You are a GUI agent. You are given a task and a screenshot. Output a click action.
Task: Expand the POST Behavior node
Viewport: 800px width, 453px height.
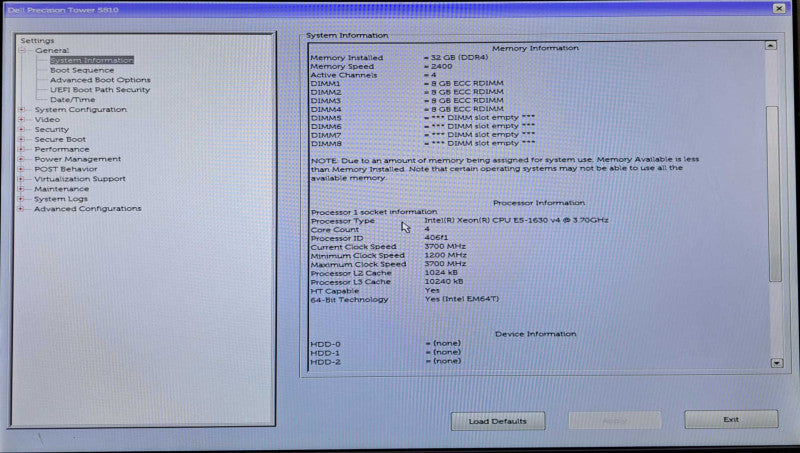22,169
